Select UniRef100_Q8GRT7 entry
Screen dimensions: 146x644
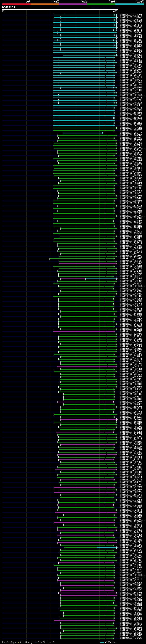(x=131, y=133)
